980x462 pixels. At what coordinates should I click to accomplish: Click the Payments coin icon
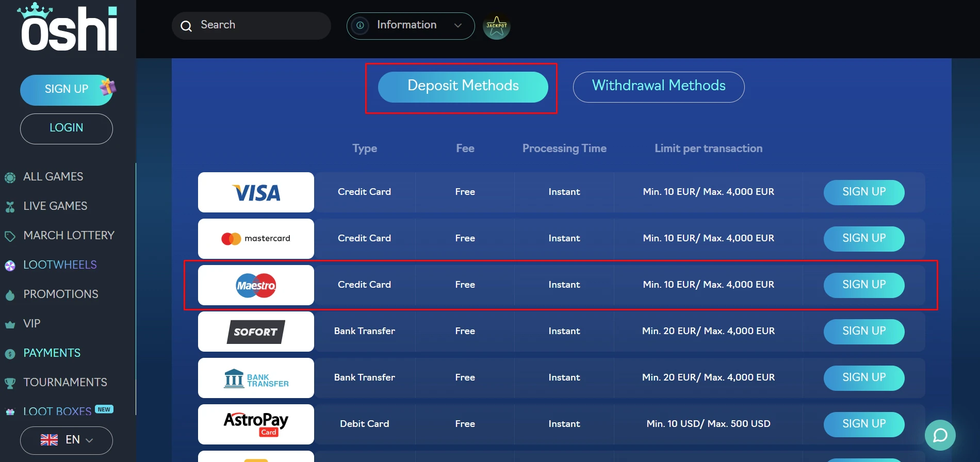[10, 354]
